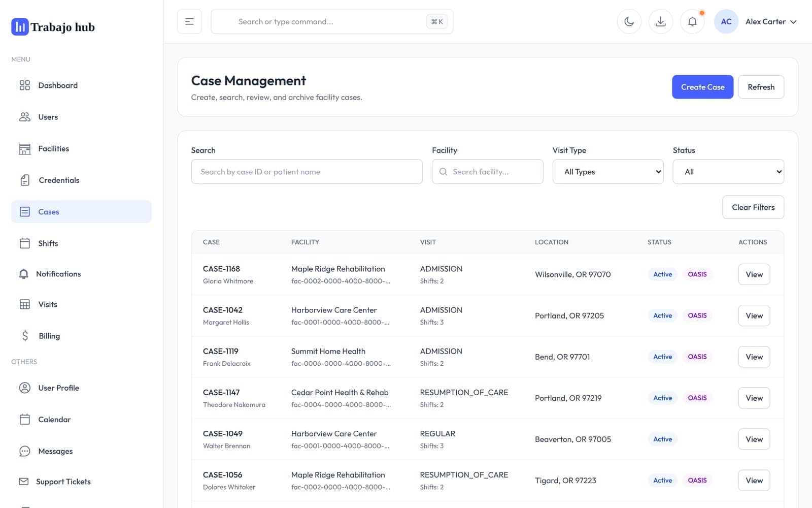812x508 pixels.
Task: Open the Facilities menu label
Action: (x=53, y=149)
